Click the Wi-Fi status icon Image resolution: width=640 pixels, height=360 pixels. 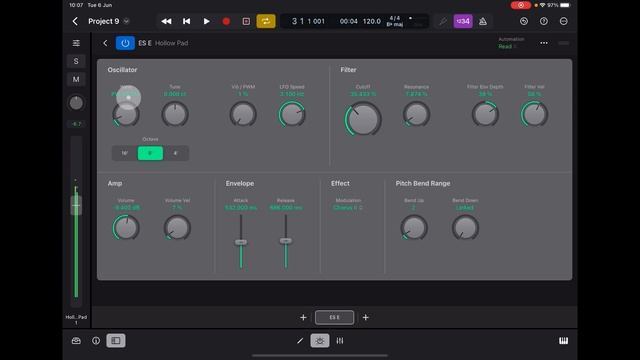542,5
